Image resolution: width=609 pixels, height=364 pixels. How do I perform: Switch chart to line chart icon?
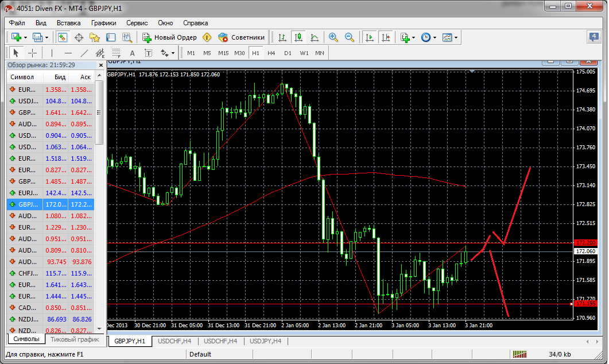click(x=315, y=37)
